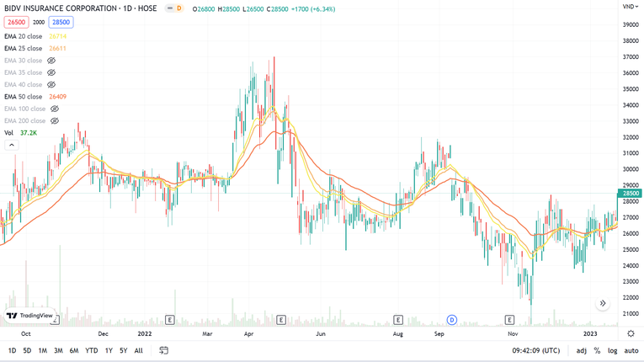This screenshot has height=362, width=644.
Task: Open the VND currency dropdown
Action: 630,7
